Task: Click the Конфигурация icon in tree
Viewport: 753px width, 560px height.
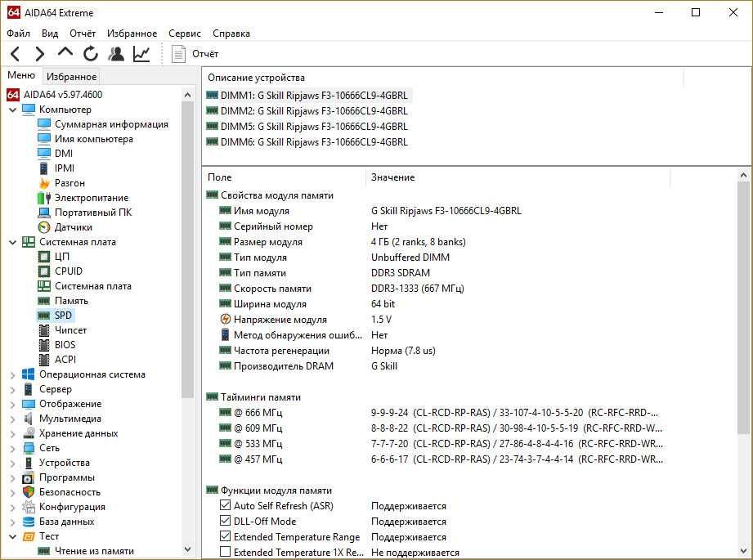Action: pos(29,507)
